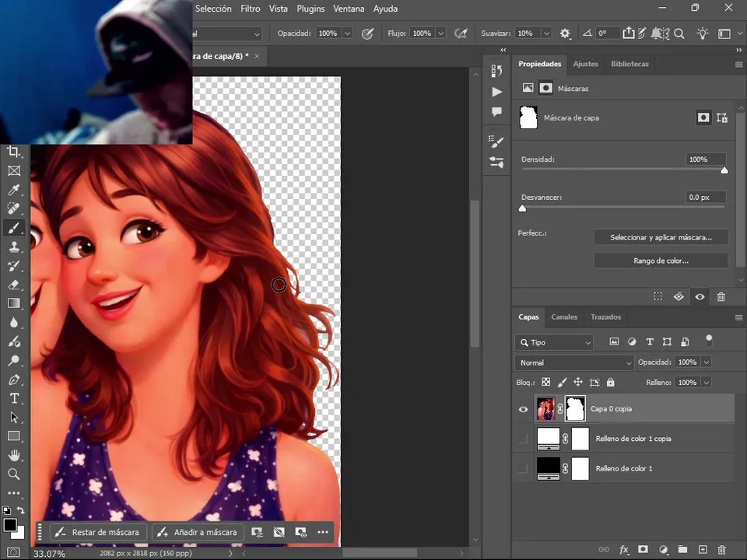Create new layer plus icon
Image resolution: width=747 pixels, height=560 pixels.
coord(703,550)
